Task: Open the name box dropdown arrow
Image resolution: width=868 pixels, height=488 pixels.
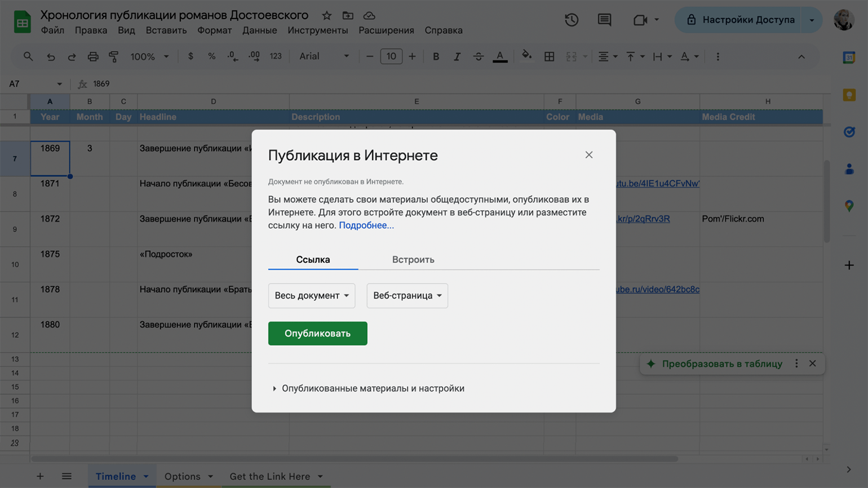Action: click(x=59, y=84)
